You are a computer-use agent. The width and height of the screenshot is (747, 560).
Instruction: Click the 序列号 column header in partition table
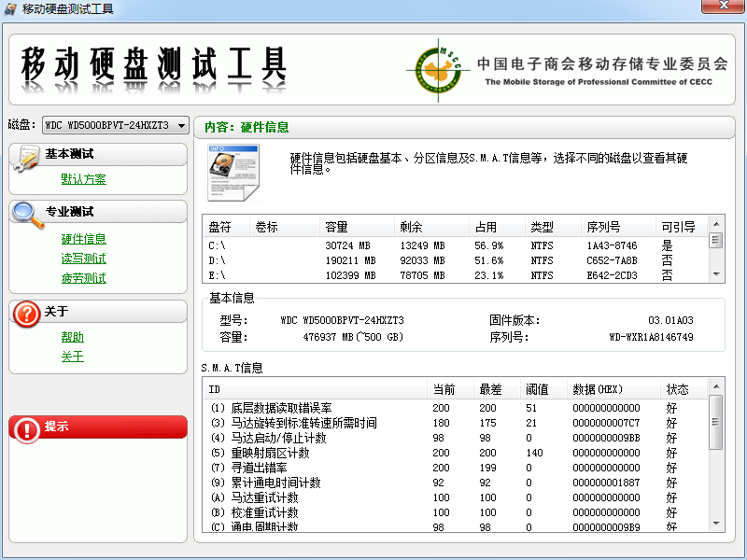pyautogui.click(x=603, y=227)
